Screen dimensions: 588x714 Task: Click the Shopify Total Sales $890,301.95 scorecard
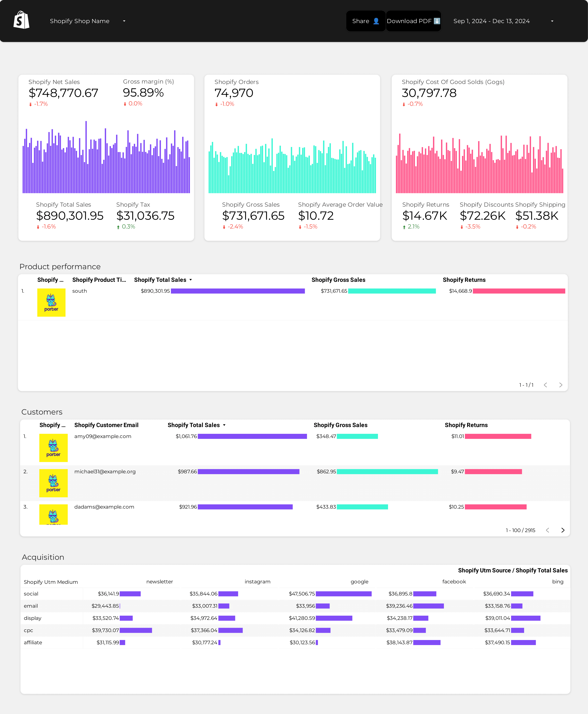tap(70, 215)
